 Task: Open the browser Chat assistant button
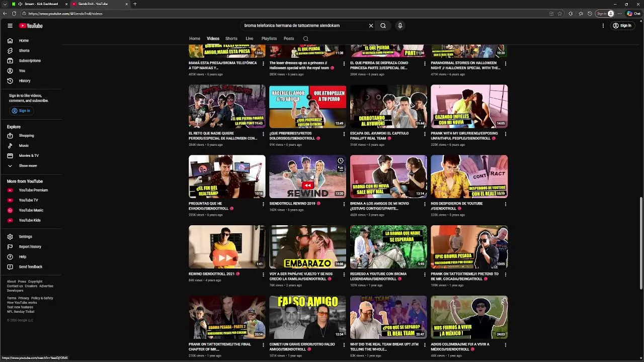point(633,14)
